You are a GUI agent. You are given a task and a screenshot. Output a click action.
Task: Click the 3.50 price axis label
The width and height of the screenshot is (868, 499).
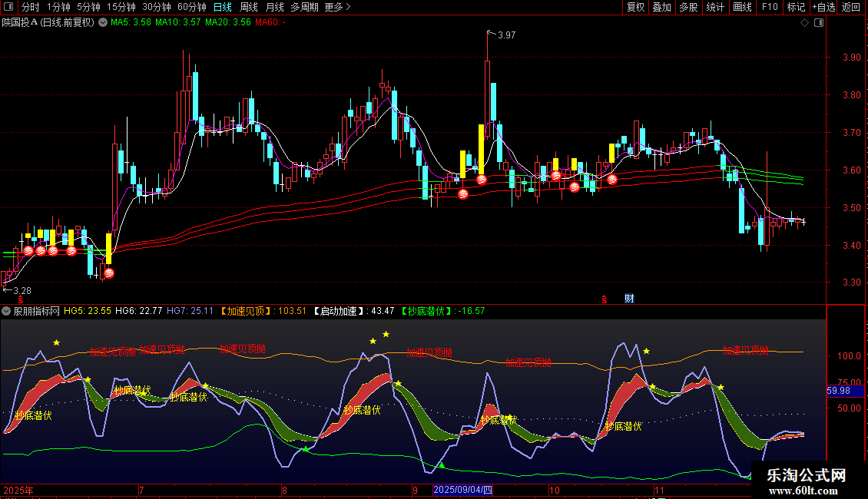[851, 208]
